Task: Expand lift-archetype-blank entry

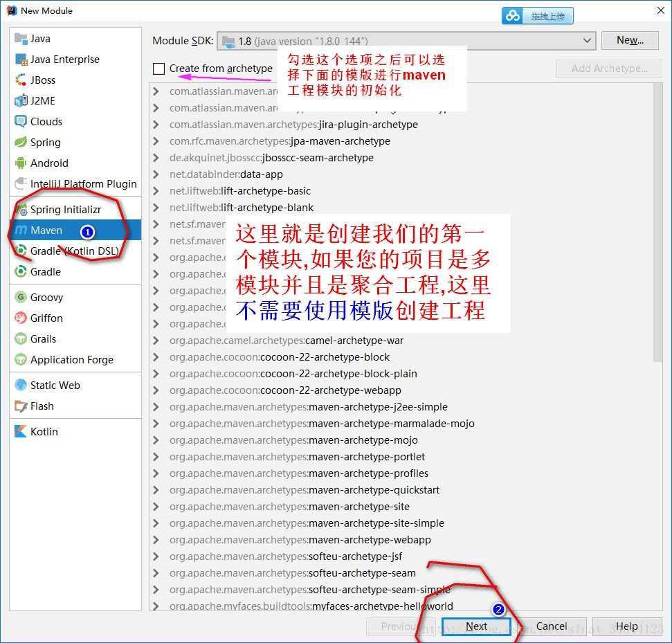Action: [x=156, y=208]
